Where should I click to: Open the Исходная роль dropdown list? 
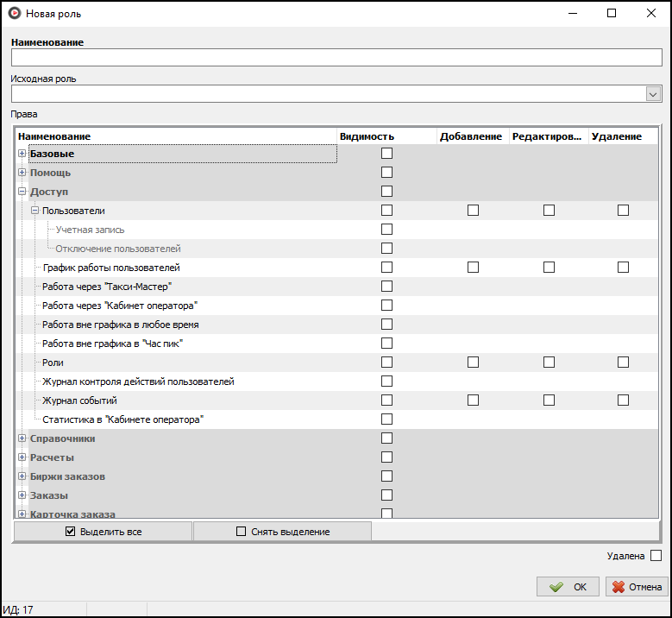click(x=653, y=94)
